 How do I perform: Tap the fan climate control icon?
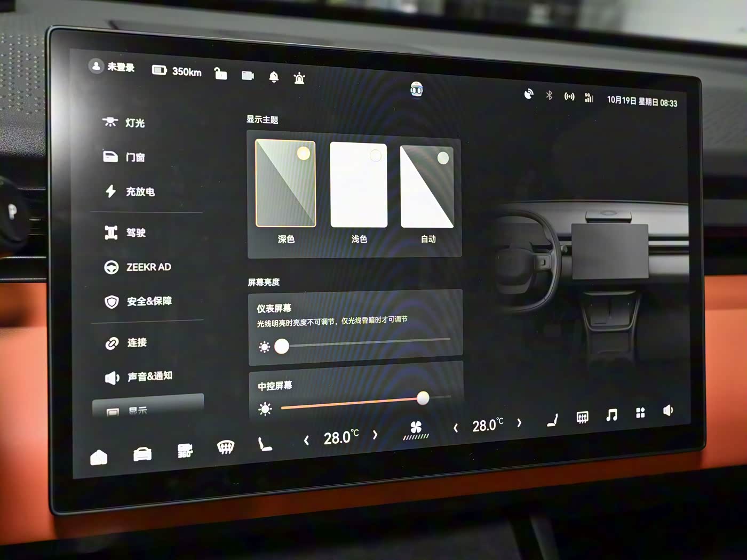click(416, 429)
